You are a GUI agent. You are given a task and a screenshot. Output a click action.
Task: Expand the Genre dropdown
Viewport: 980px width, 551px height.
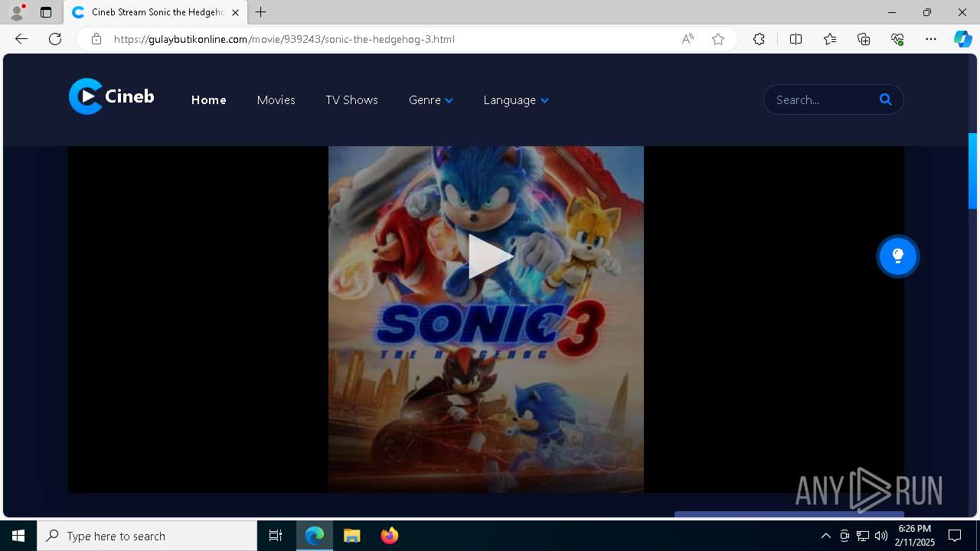point(430,100)
